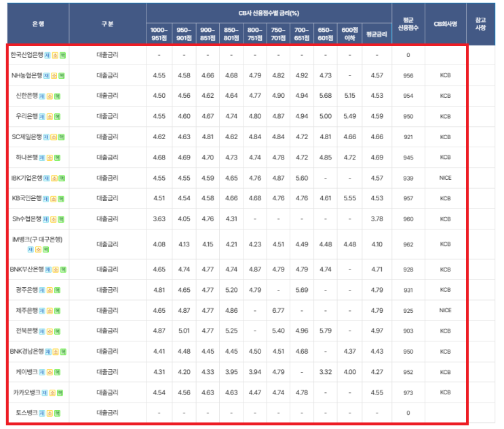Click the blue 재 badge beside 우리은행
This screenshot has height=429, width=504.
coord(42,117)
